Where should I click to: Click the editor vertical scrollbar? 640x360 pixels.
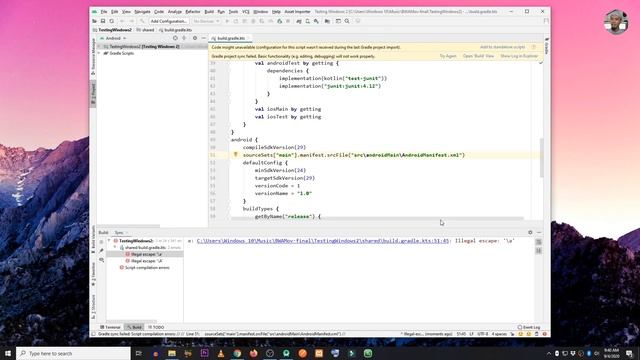tap(542, 158)
